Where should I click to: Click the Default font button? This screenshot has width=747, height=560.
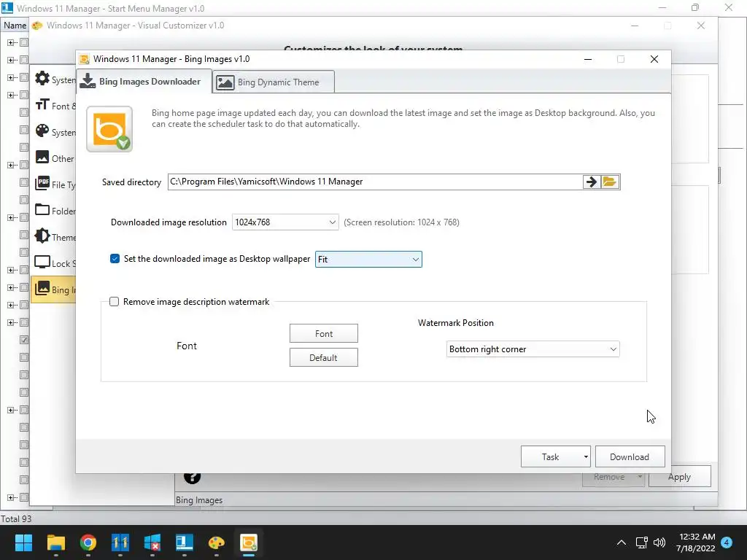pyautogui.click(x=323, y=357)
